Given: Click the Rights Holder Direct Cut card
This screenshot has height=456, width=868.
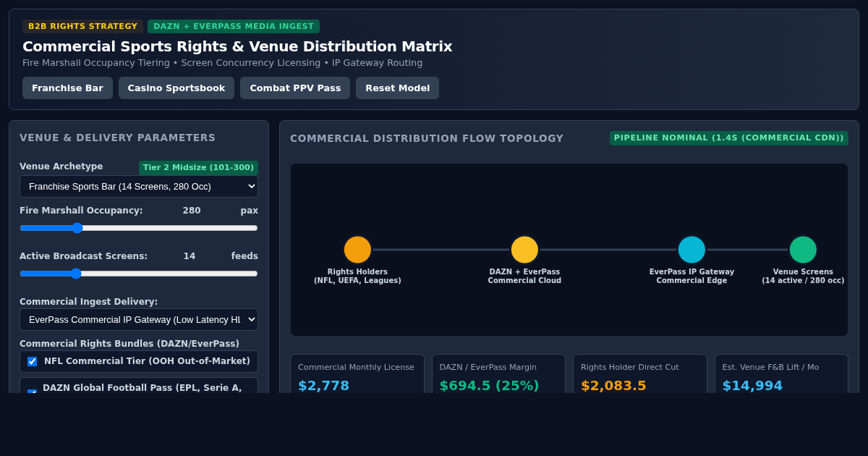Looking at the screenshot, I should (x=640, y=373).
